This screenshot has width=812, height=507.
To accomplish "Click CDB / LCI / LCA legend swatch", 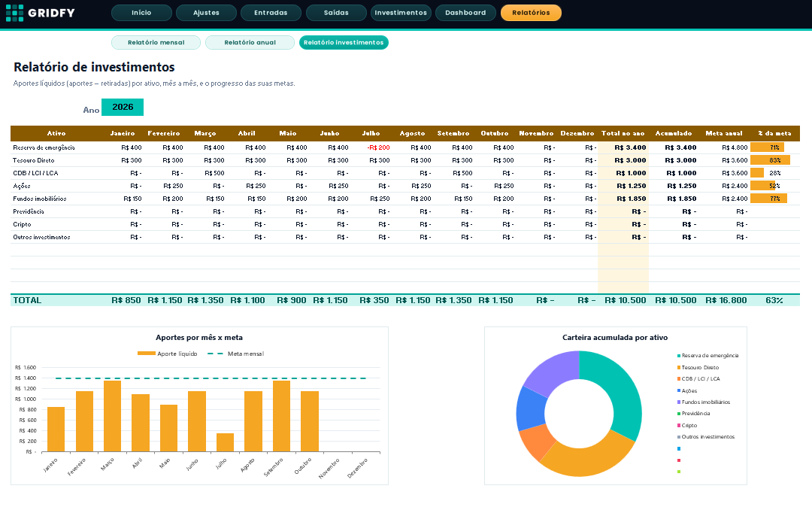I will (679, 379).
